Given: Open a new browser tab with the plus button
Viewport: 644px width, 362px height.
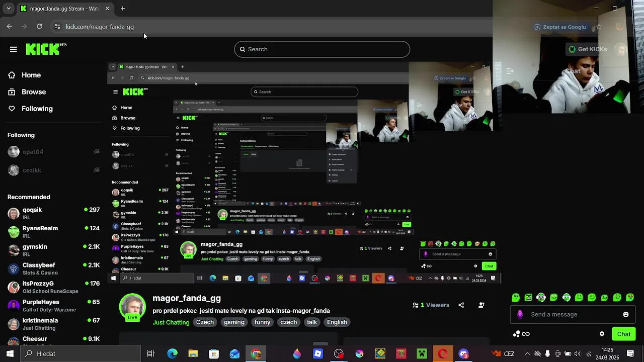Looking at the screenshot, I should pyautogui.click(x=123, y=9).
